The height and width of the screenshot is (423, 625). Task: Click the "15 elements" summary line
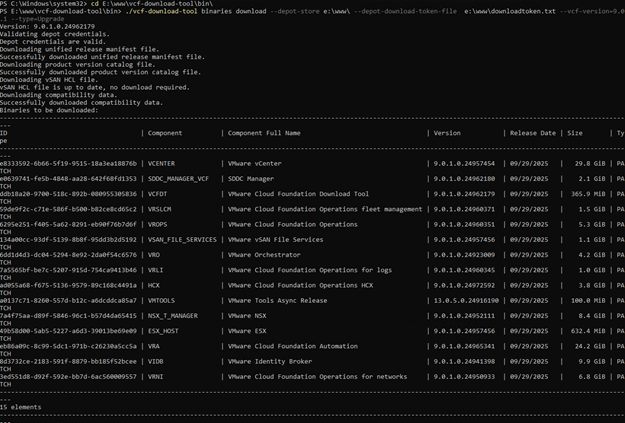coord(22,407)
